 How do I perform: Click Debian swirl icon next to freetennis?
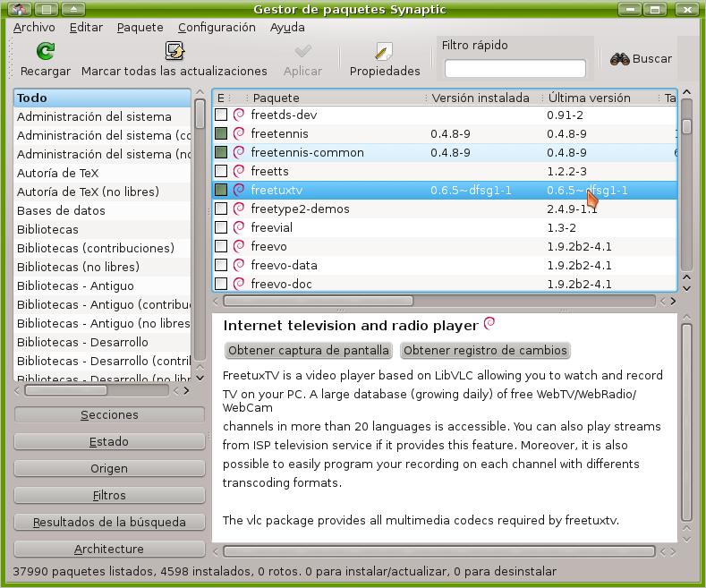tap(239, 133)
